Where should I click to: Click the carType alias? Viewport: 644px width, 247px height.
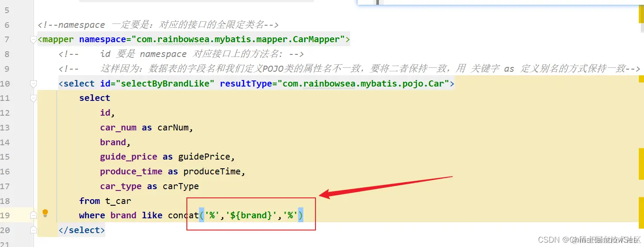181,187
